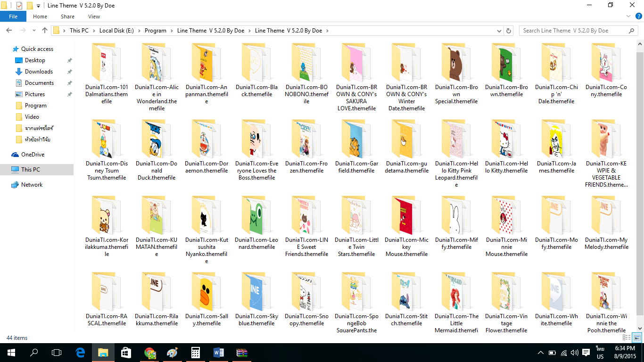Open the View ribbon tab
This screenshot has width=644, height=362.
click(94, 16)
